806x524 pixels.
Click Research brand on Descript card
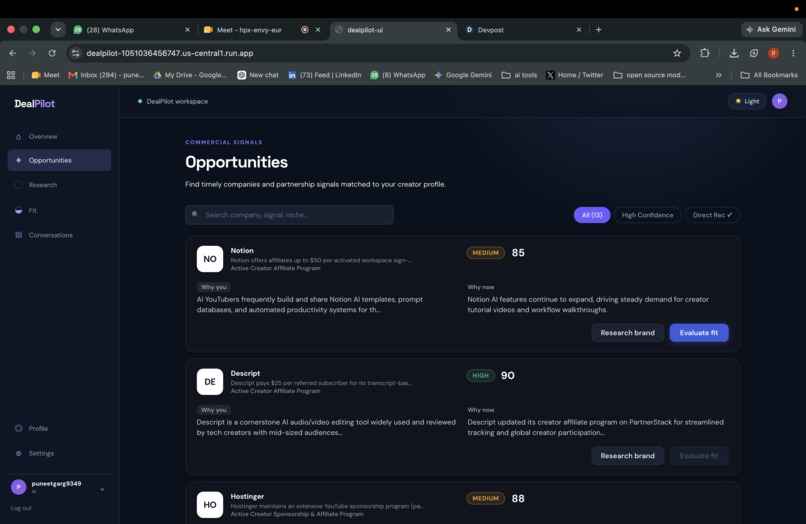(627, 456)
